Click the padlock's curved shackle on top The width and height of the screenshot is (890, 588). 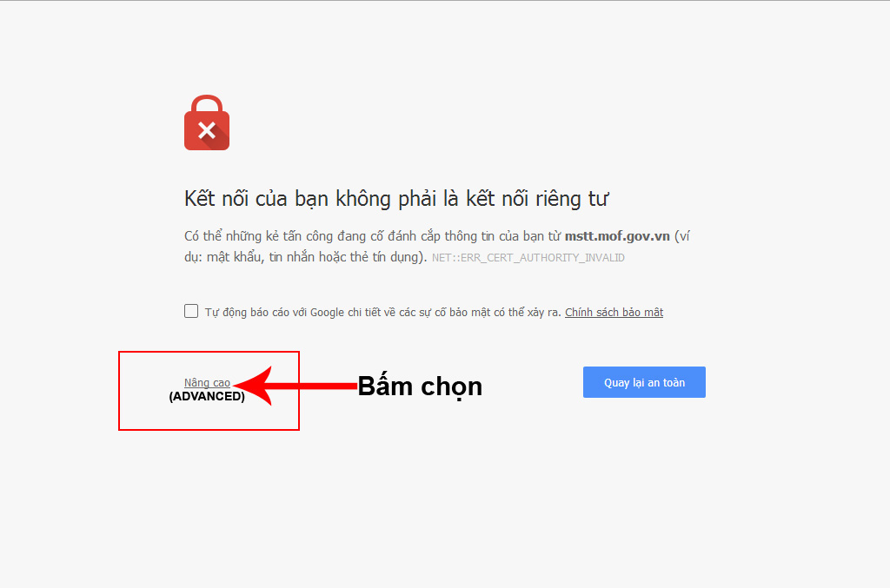pos(207,103)
